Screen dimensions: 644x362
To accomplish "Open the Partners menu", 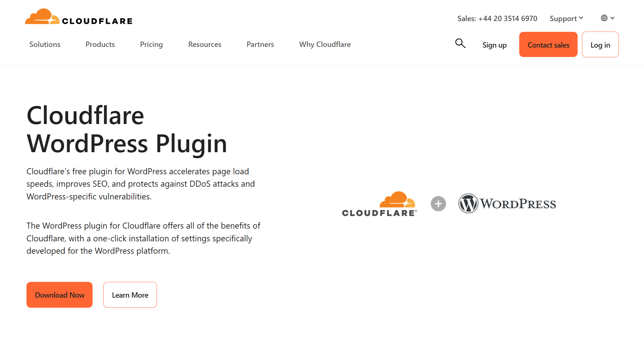I will 260,44.
